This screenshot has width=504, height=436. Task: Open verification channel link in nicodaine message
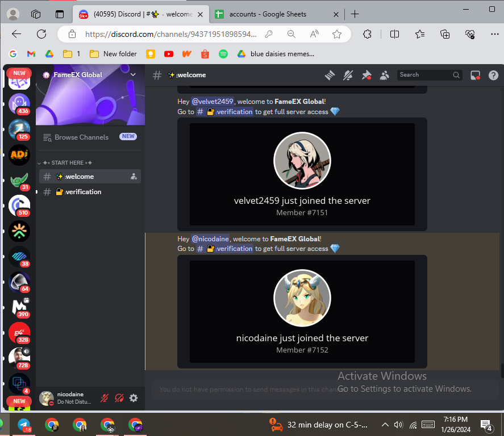(x=224, y=249)
